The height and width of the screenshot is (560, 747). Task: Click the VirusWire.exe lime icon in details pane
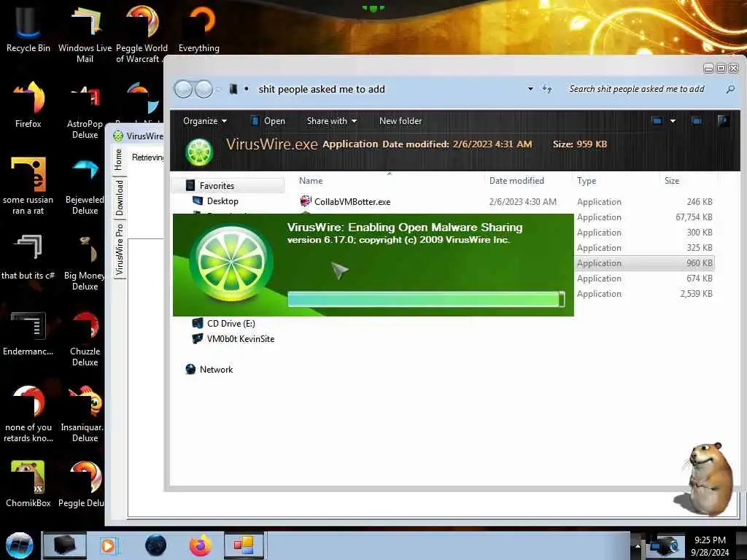[x=199, y=152]
